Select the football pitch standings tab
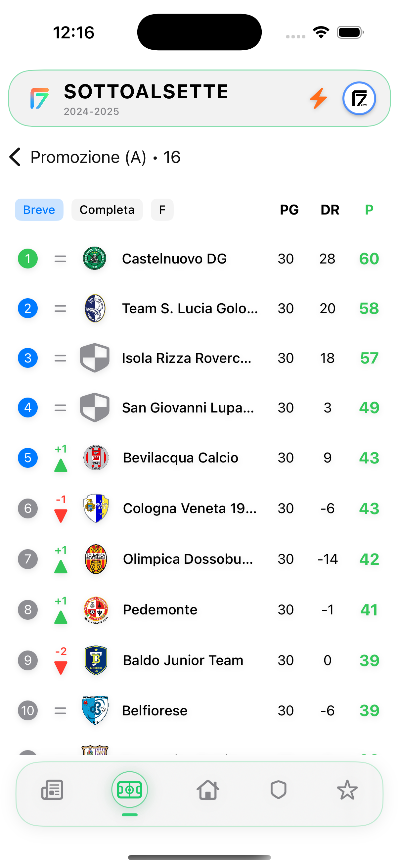Screen dimensions: 399x868 coord(130,790)
